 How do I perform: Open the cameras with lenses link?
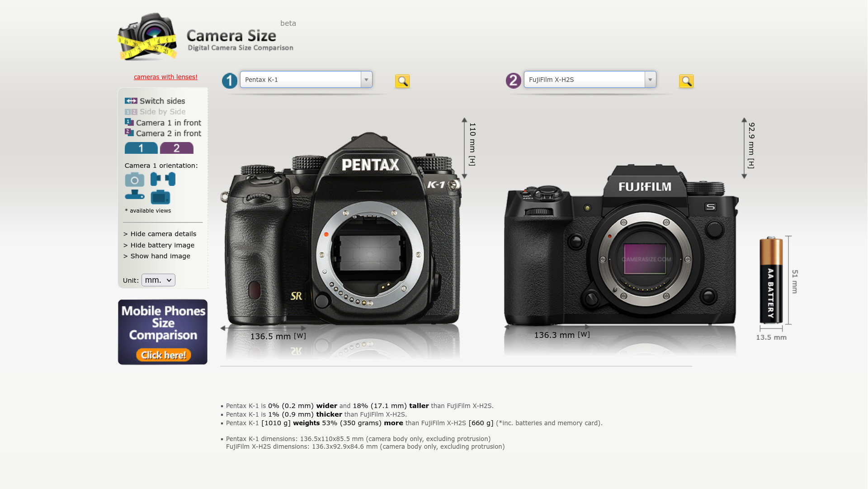165,77
